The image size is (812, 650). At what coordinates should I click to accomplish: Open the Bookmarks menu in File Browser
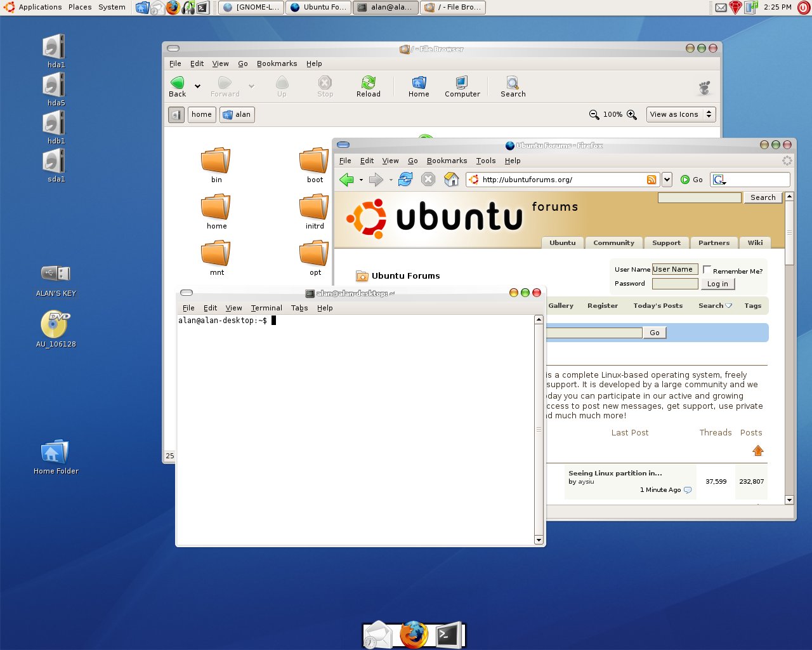[277, 63]
